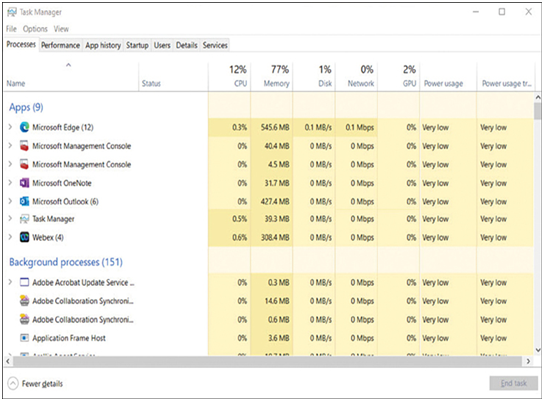Viewport: 545px width, 401px height.
Task: Switch to the Users tab
Action: tap(162, 45)
